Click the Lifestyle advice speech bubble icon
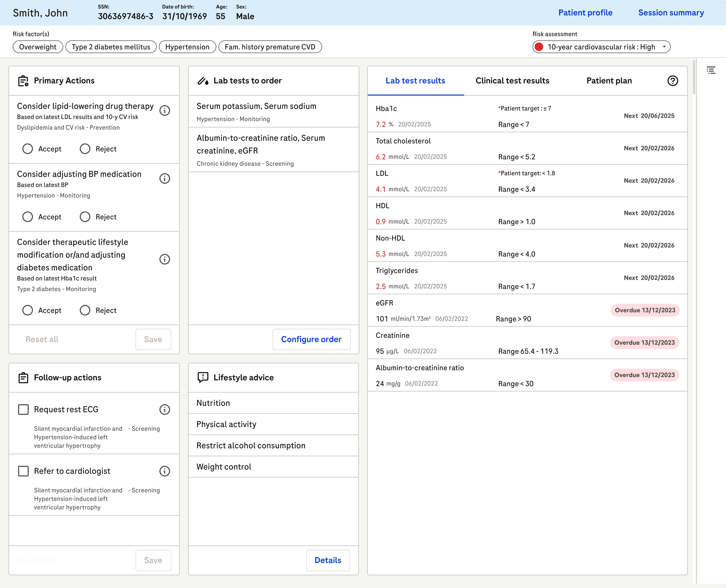 click(x=203, y=377)
